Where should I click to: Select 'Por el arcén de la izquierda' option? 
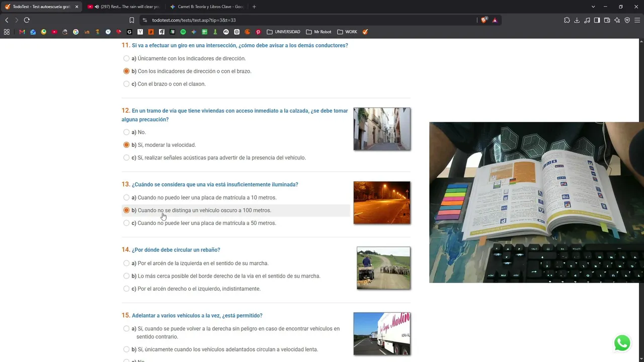[126, 263]
